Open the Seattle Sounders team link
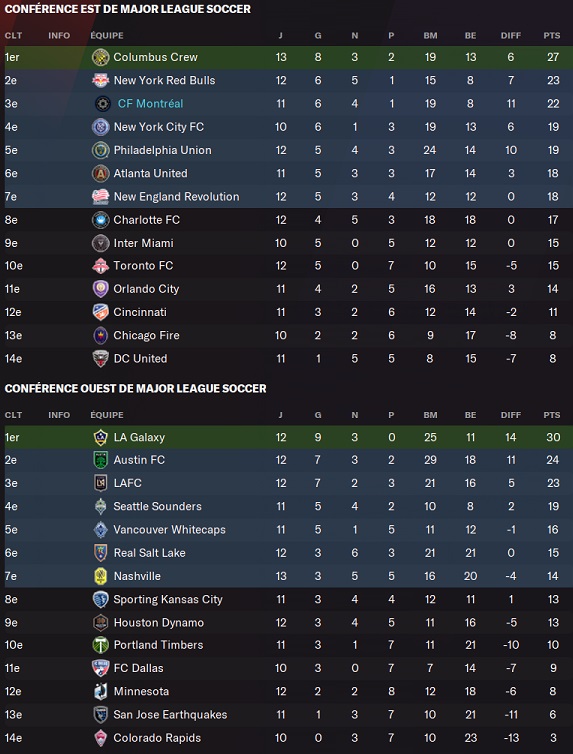The image size is (573, 754). 157,506
